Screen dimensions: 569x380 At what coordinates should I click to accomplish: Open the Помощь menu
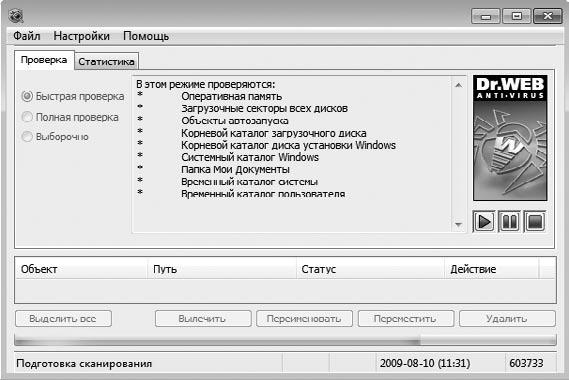coord(146,36)
